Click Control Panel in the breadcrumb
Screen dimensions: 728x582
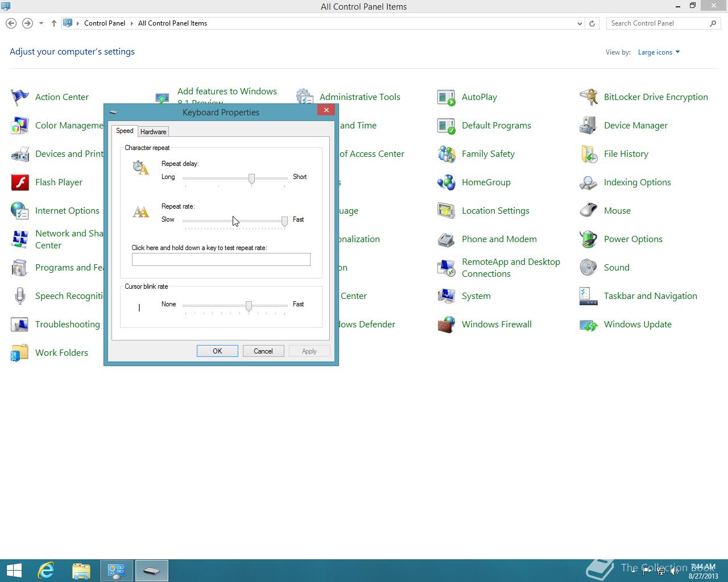click(x=105, y=23)
